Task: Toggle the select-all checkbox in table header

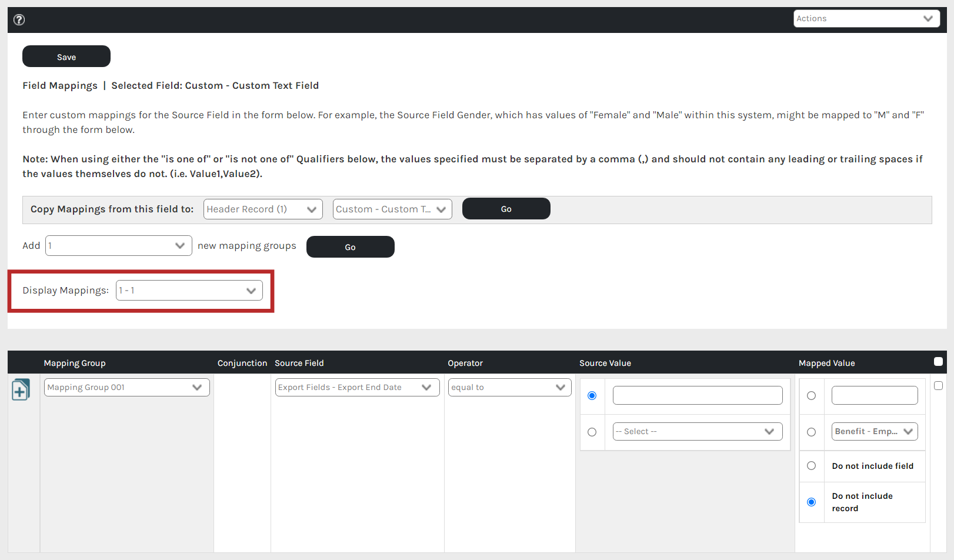Action: [x=939, y=362]
